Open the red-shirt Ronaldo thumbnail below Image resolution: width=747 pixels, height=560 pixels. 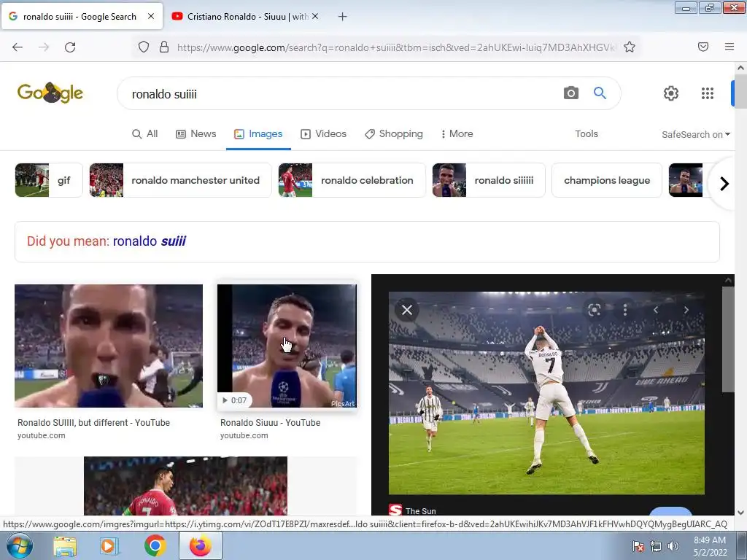coord(185,486)
